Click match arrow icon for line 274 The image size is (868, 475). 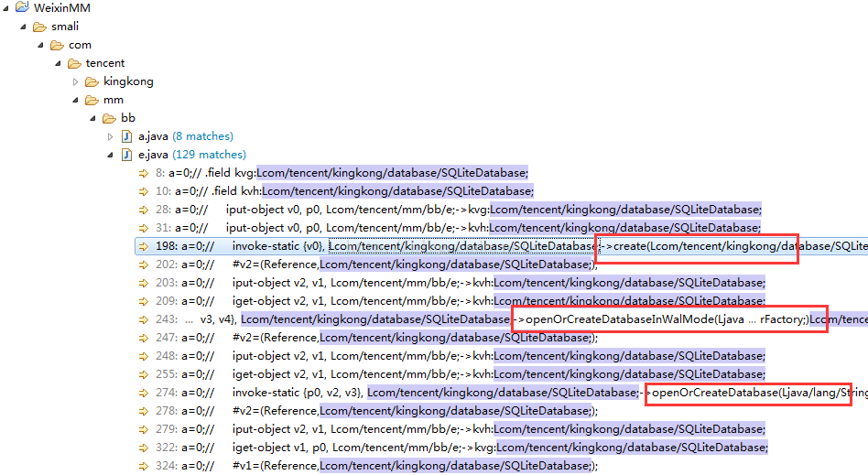144,393
